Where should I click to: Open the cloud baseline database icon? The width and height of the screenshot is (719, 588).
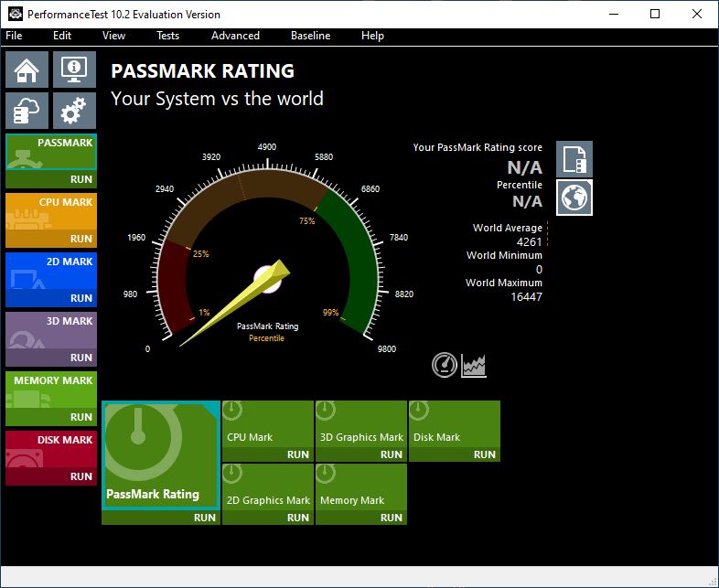pyautogui.click(x=27, y=111)
